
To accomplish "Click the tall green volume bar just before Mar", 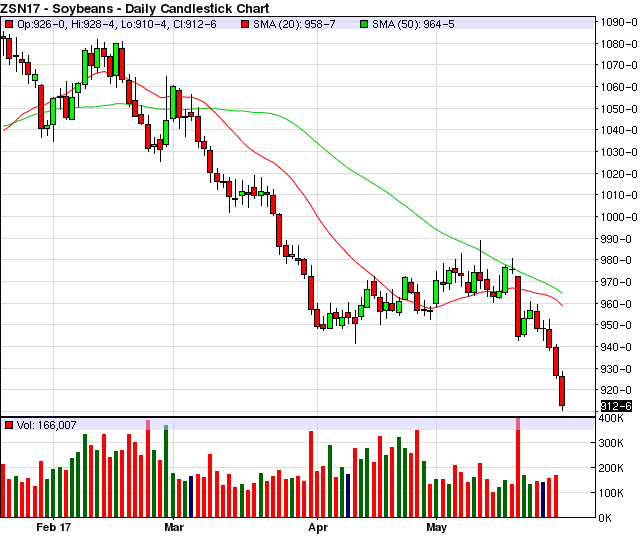I will coord(166,471).
